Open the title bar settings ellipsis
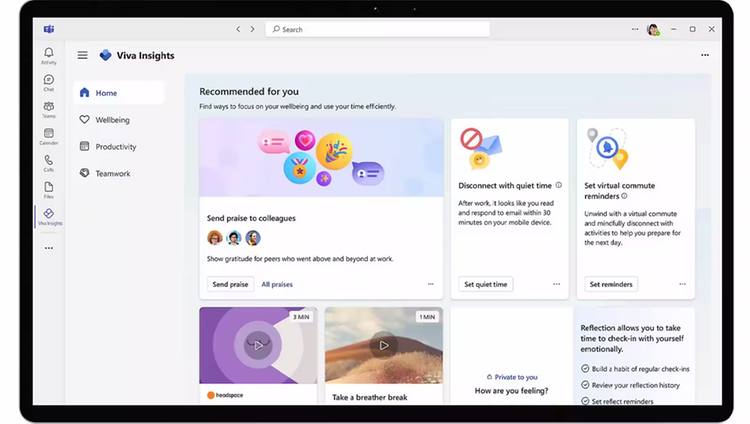The image size is (750, 424). (x=635, y=29)
